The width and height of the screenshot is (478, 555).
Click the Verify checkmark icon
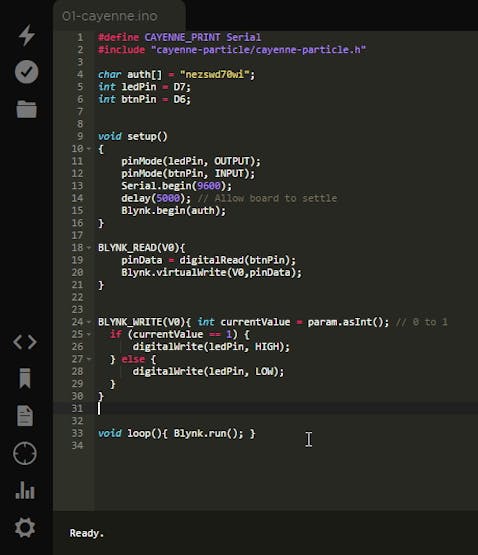tap(27, 72)
